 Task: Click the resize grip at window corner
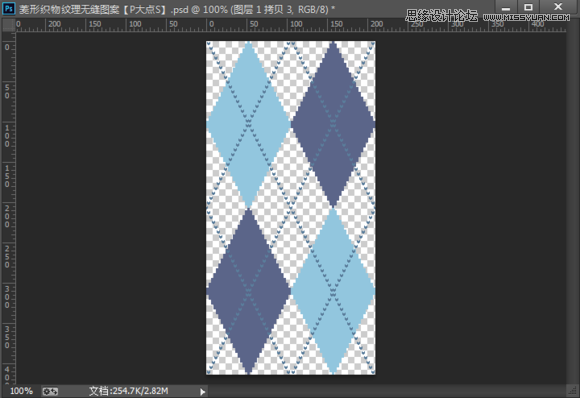point(573,391)
